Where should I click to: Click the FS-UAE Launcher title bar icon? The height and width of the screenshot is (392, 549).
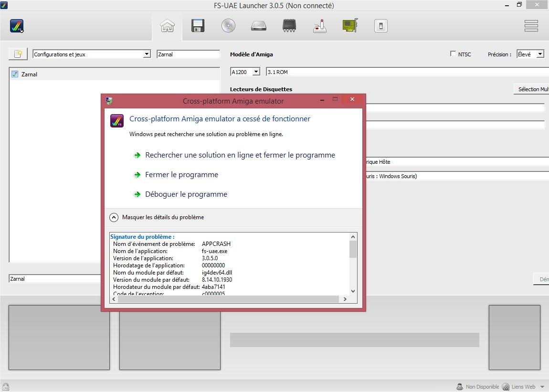coord(4,5)
